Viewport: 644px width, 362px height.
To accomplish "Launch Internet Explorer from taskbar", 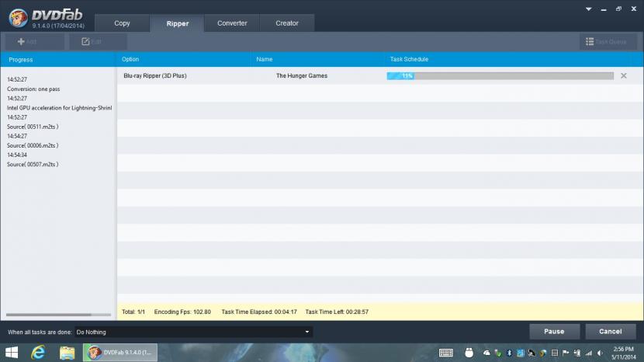I will click(x=38, y=353).
